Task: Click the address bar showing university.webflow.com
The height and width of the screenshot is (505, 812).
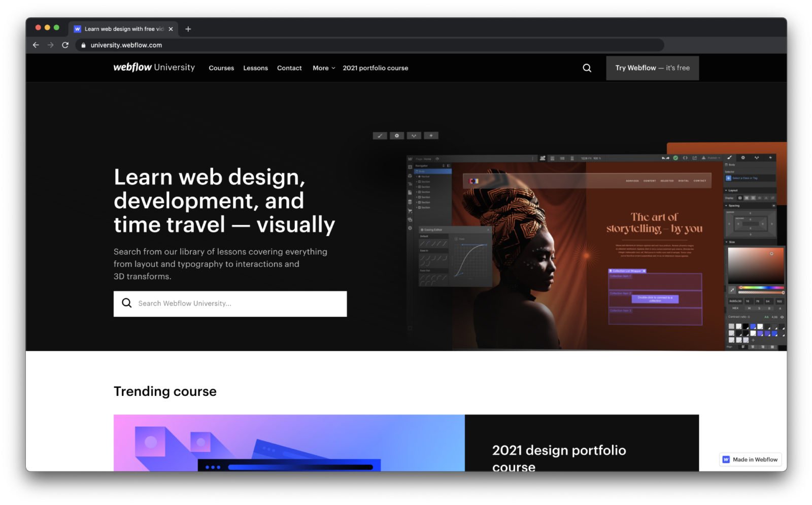Action: point(369,45)
